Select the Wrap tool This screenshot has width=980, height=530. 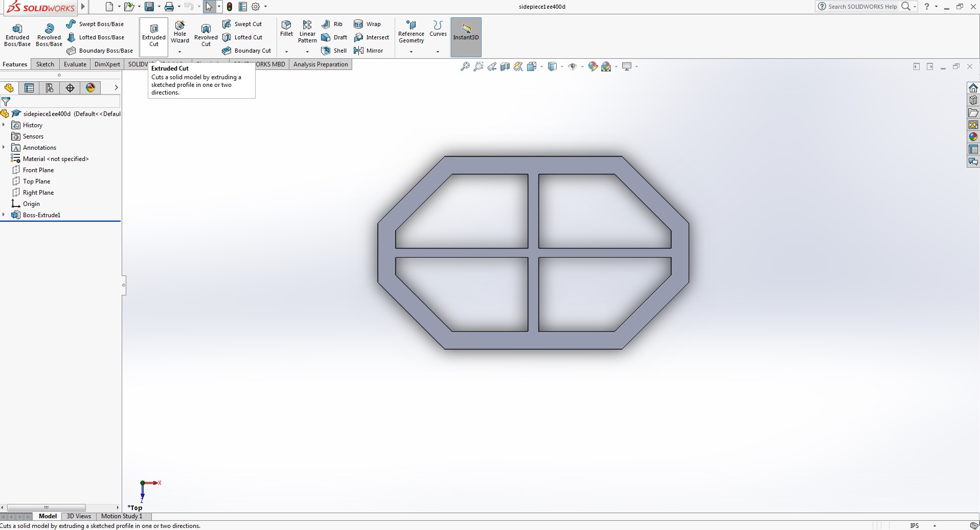coord(367,24)
